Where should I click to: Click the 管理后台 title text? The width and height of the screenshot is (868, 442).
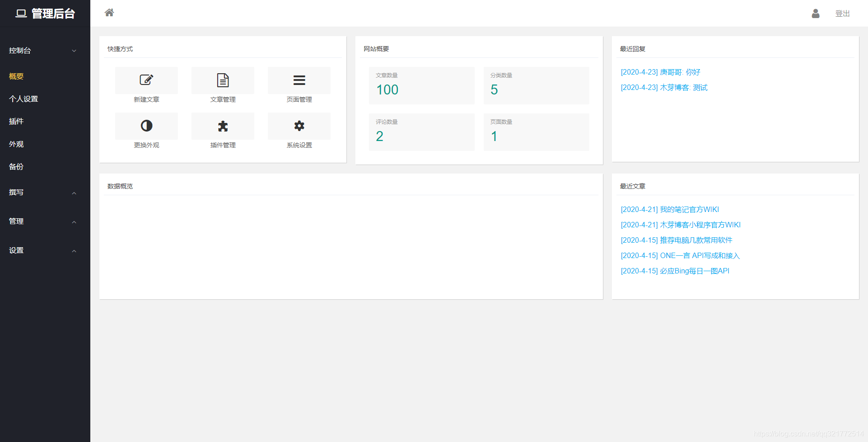53,14
